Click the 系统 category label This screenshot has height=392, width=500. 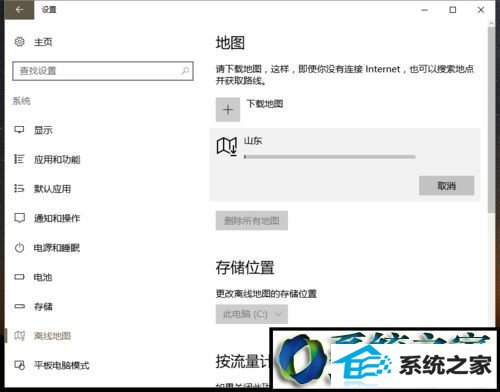pos(22,101)
